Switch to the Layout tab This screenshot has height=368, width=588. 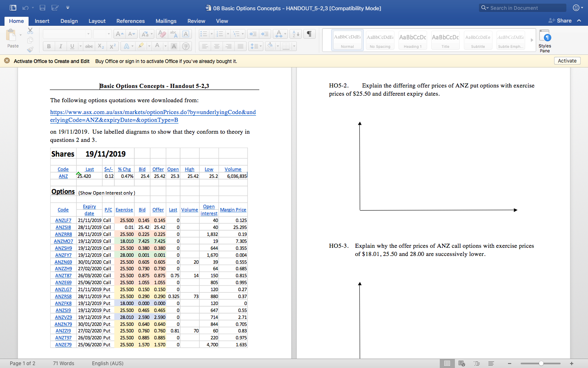coord(97,21)
